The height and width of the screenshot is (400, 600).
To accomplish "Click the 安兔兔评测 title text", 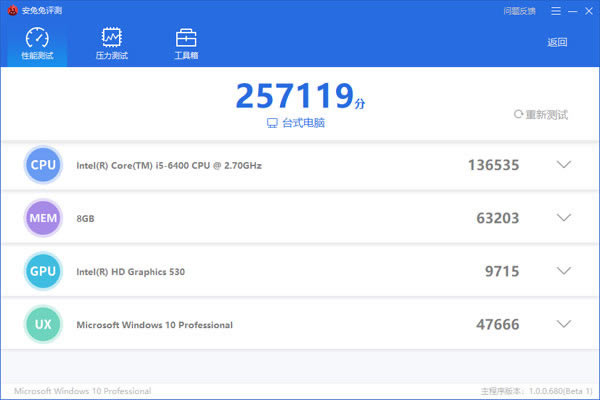I will click(42, 10).
